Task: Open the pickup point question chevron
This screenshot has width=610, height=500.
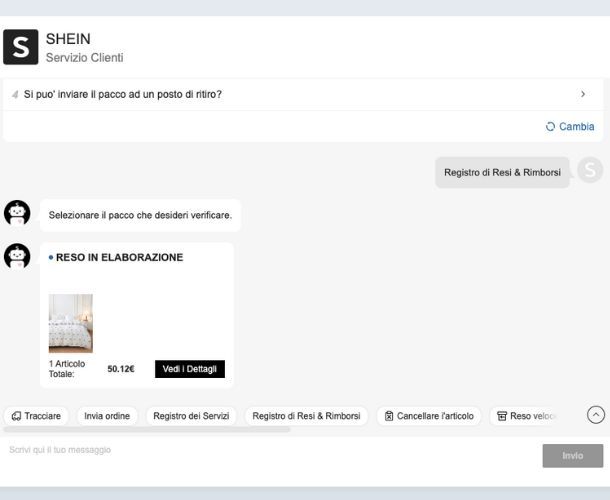Action: [x=583, y=94]
